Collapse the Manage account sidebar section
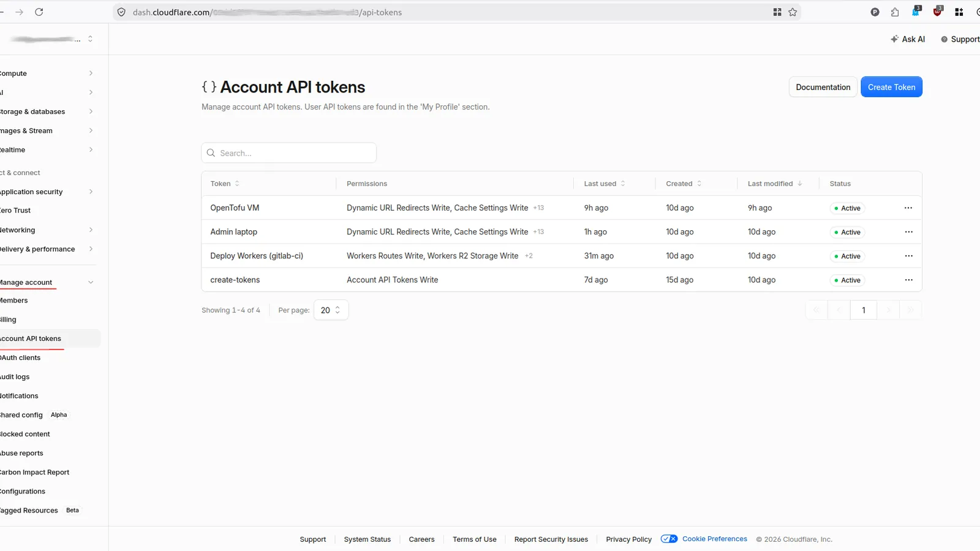The height and width of the screenshot is (551, 980). [x=91, y=282]
